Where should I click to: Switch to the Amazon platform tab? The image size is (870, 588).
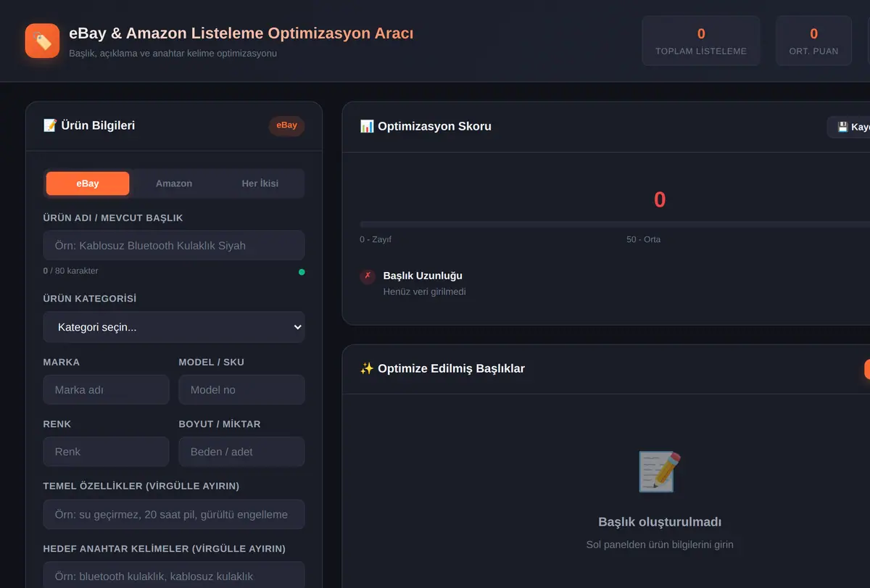pyautogui.click(x=174, y=183)
